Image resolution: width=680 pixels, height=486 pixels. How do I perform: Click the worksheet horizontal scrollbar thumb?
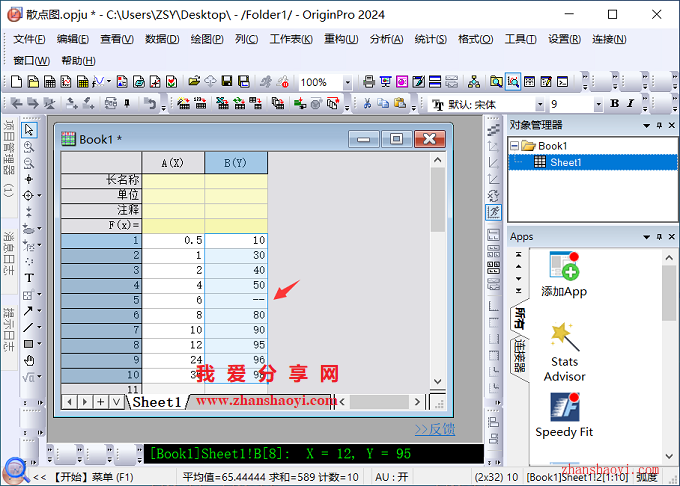pyautogui.click(x=379, y=402)
